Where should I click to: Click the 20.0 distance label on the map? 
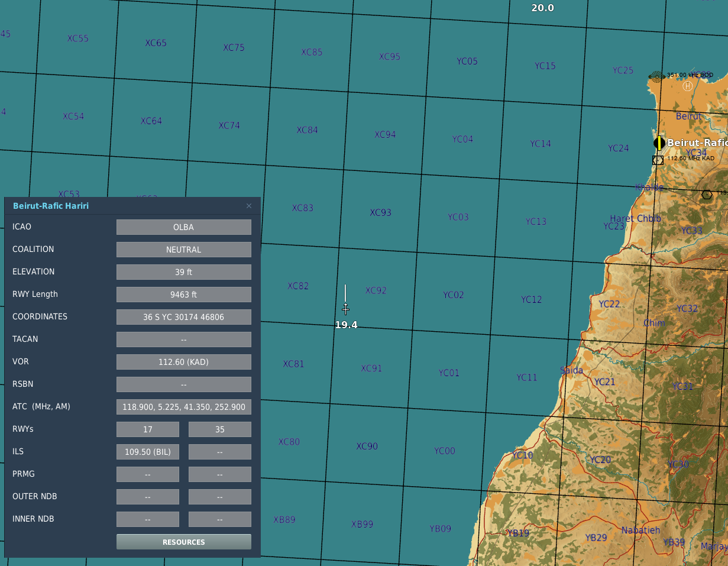tap(543, 8)
